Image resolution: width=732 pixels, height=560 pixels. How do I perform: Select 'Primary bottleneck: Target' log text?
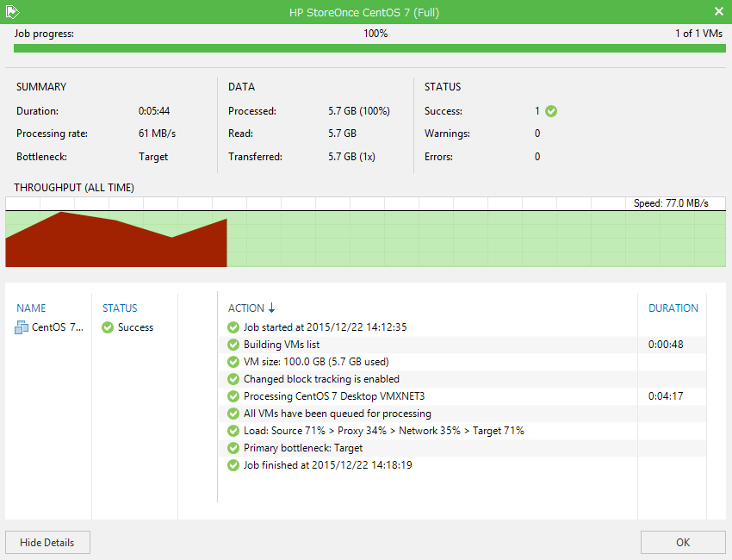[x=303, y=448]
